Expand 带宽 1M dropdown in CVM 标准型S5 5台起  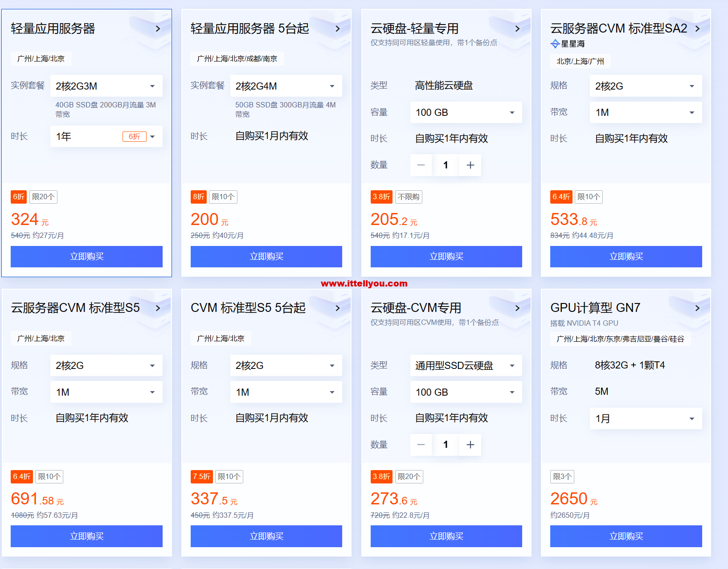[x=286, y=392]
